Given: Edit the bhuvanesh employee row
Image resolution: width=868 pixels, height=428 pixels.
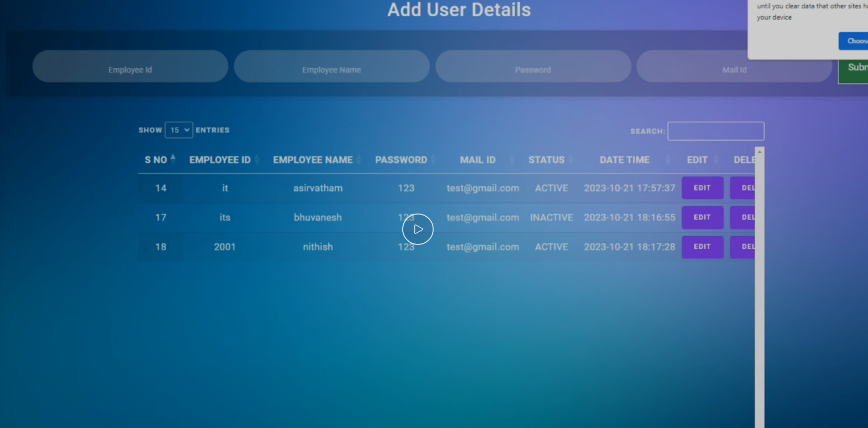Looking at the screenshot, I should point(702,217).
